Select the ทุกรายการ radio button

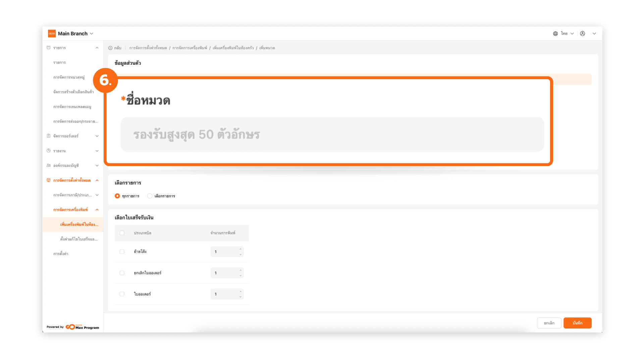coord(117,196)
